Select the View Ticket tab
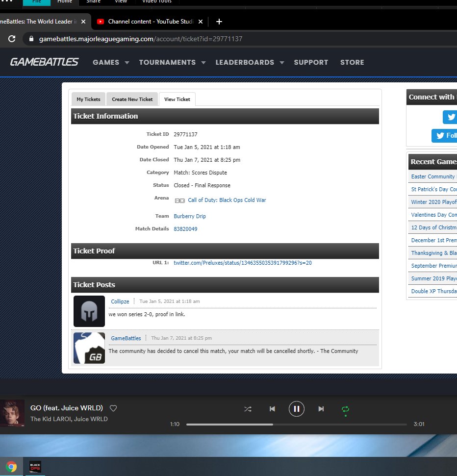Screen dimensions: 457x476 pyautogui.click(x=177, y=99)
